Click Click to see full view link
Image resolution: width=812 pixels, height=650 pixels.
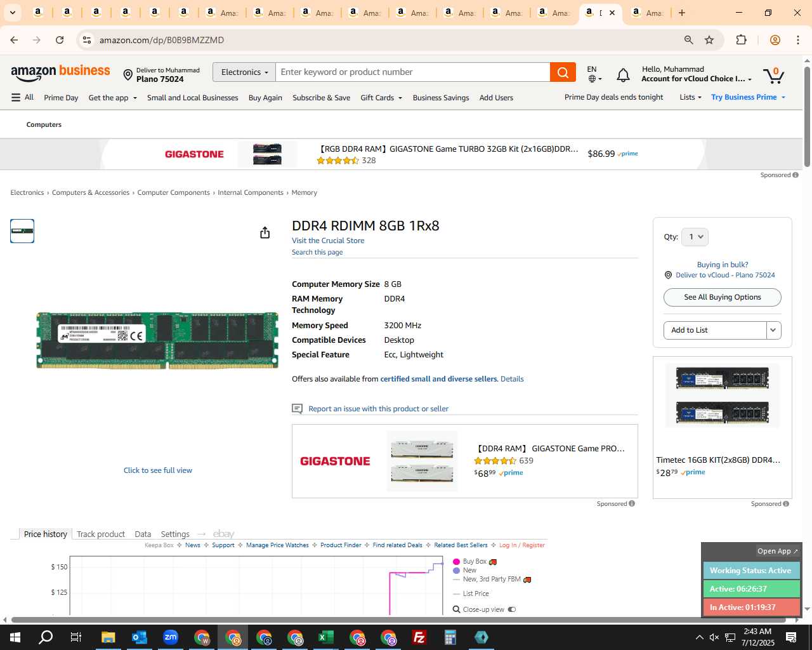(x=157, y=470)
